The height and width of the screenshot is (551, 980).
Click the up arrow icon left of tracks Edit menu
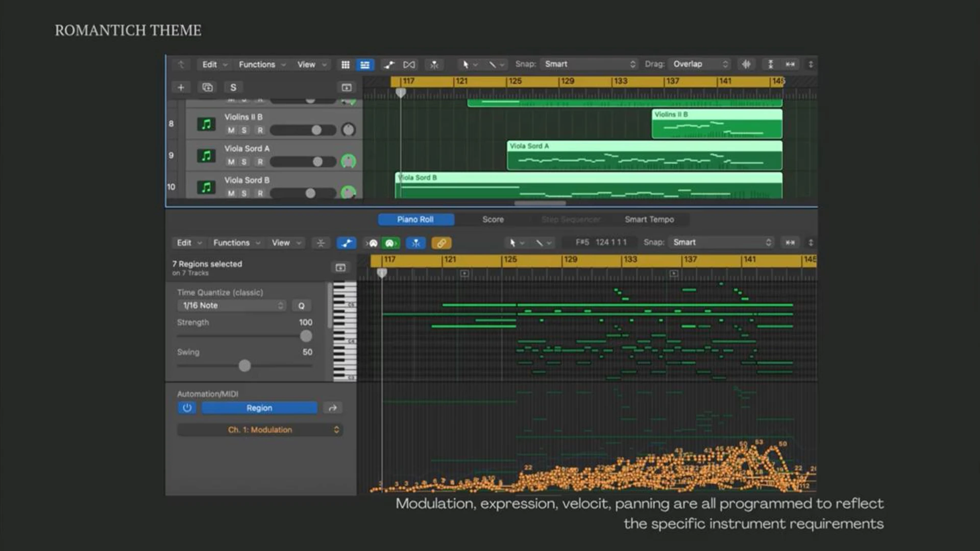point(181,65)
